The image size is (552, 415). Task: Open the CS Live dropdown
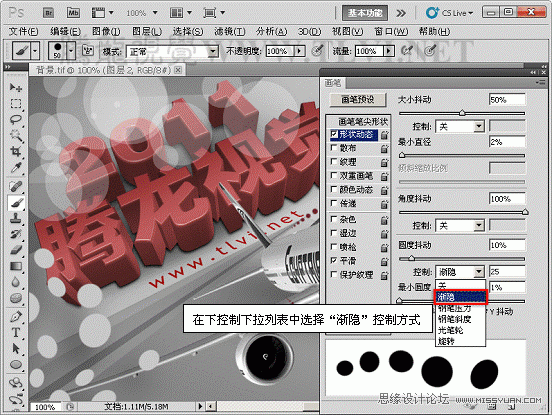(449, 13)
